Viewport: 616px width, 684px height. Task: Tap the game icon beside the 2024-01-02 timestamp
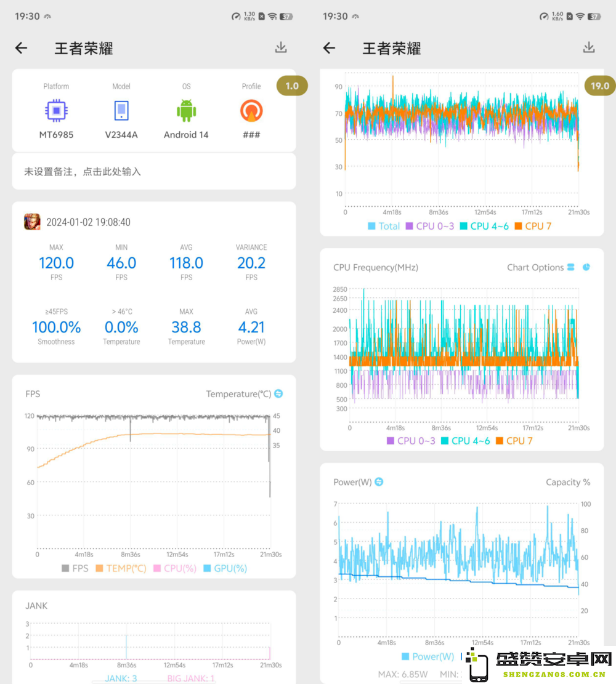32,222
